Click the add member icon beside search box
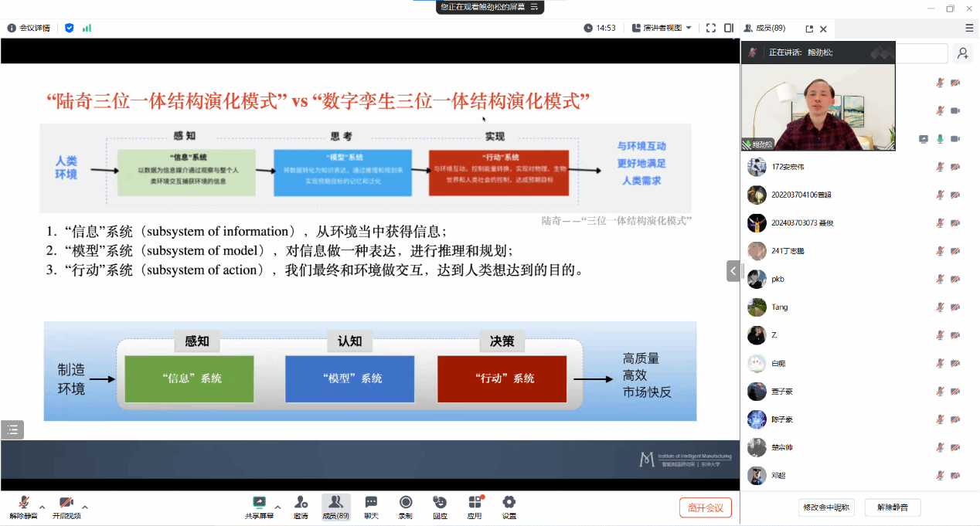The width and height of the screenshot is (980, 526). click(x=963, y=53)
